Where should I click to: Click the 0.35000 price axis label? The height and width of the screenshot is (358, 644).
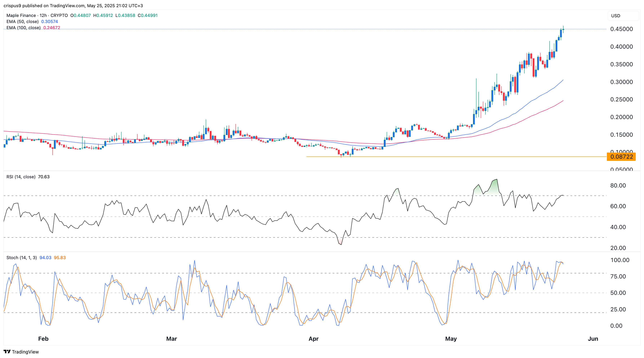coord(621,64)
